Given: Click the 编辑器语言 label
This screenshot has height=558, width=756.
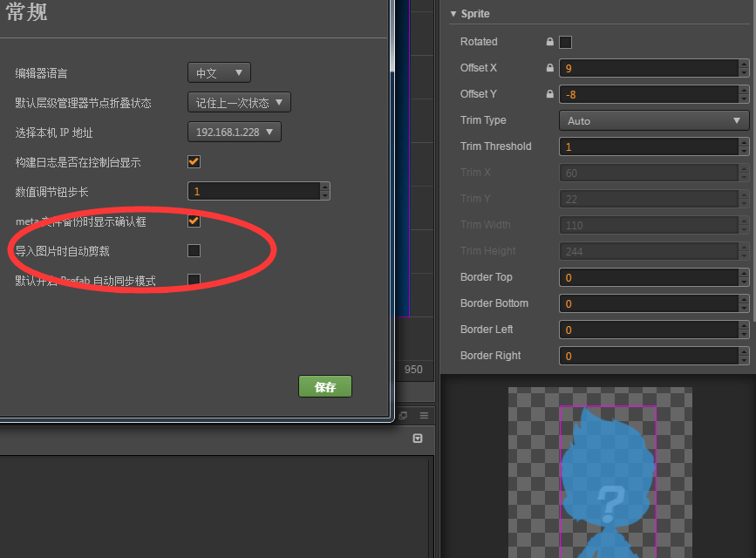Looking at the screenshot, I should tap(41, 73).
